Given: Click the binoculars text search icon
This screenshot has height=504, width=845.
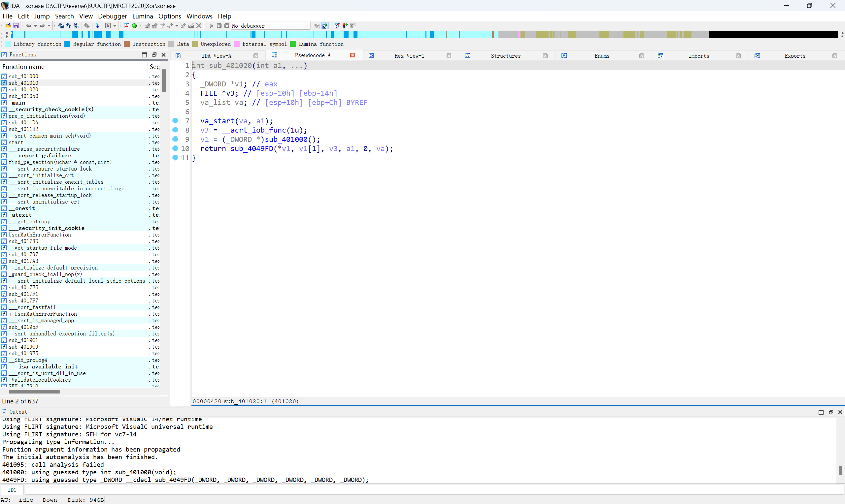Looking at the screenshot, I should pyautogui.click(x=69, y=26).
